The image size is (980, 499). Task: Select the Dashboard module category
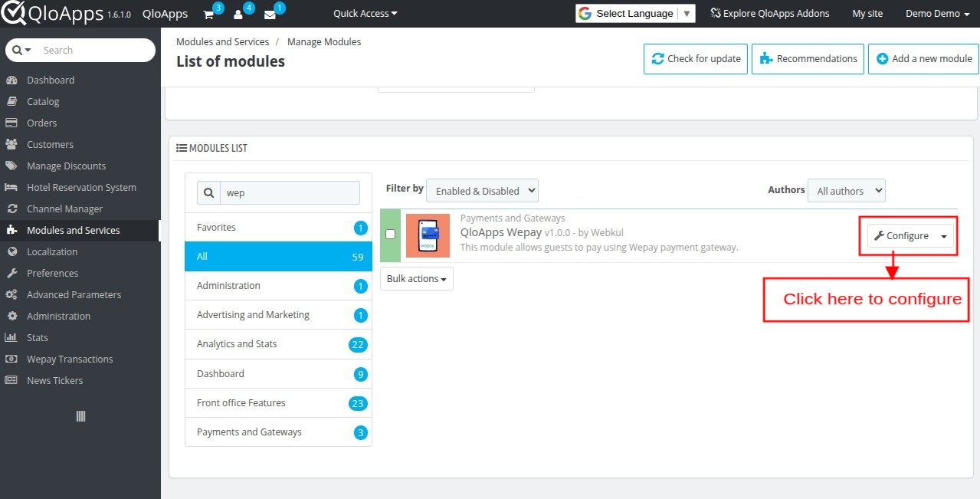(x=278, y=374)
